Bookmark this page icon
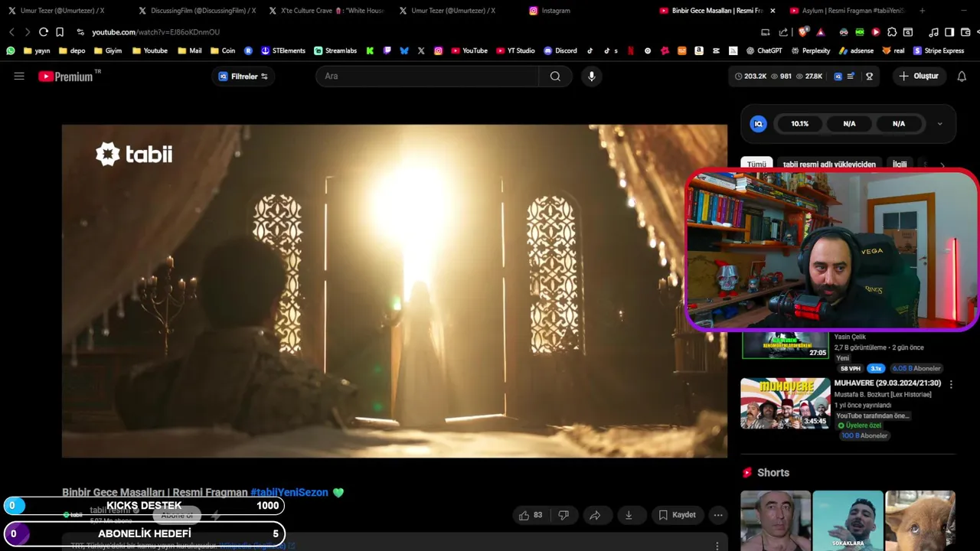Image resolution: width=980 pixels, height=551 pixels. [60, 32]
